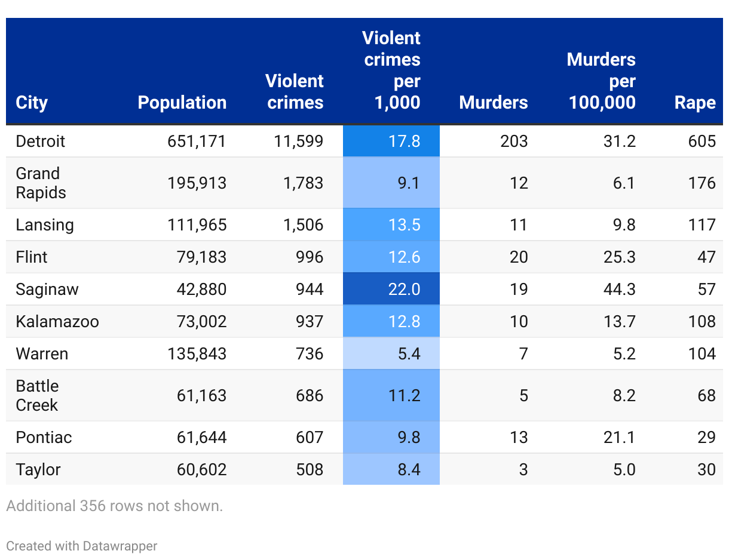Select the Murders column header
Viewport: 729px width, 560px height.
493,103
